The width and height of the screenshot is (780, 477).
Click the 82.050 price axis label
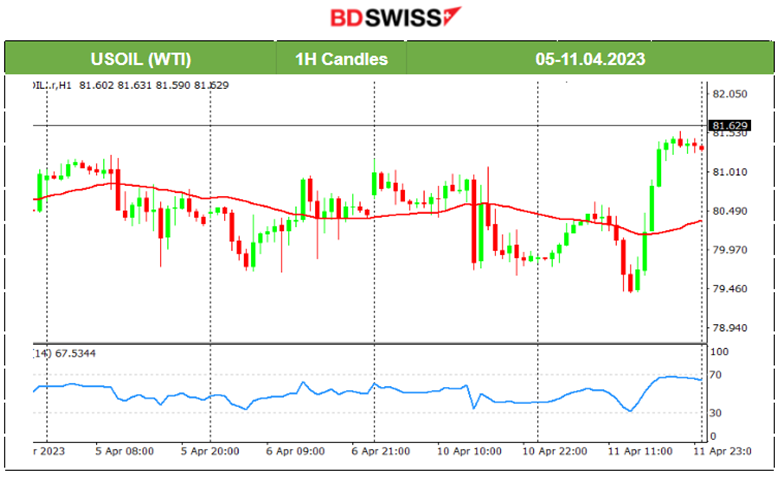pos(730,94)
